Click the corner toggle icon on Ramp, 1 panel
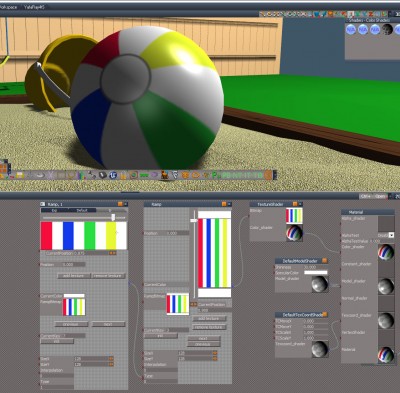 click(42, 204)
